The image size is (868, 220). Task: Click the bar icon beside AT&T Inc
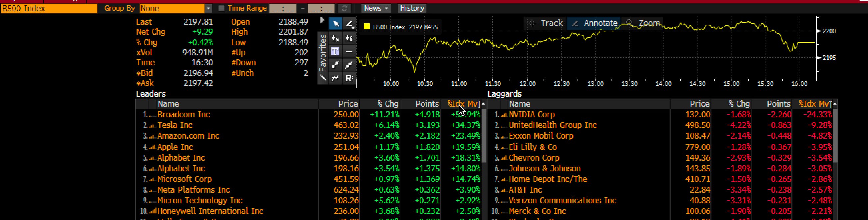[x=504, y=191]
